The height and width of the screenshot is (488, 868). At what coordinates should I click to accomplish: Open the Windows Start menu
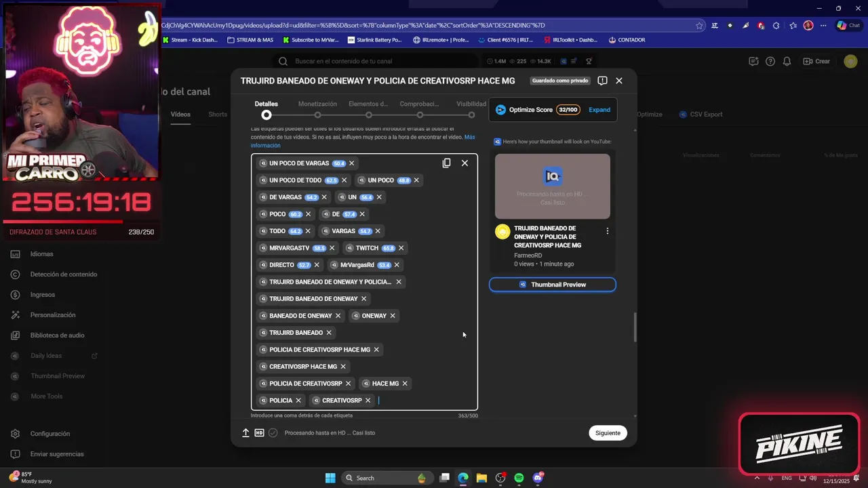330,478
